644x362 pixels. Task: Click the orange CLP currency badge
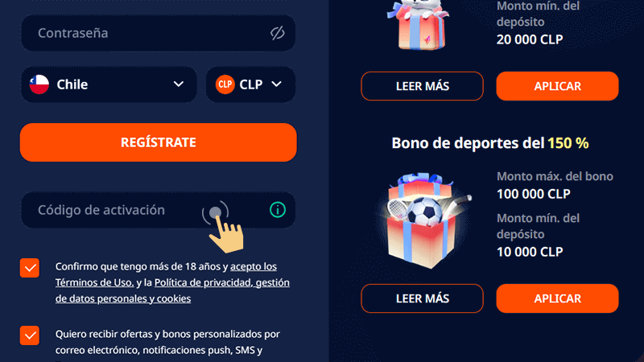point(225,84)
